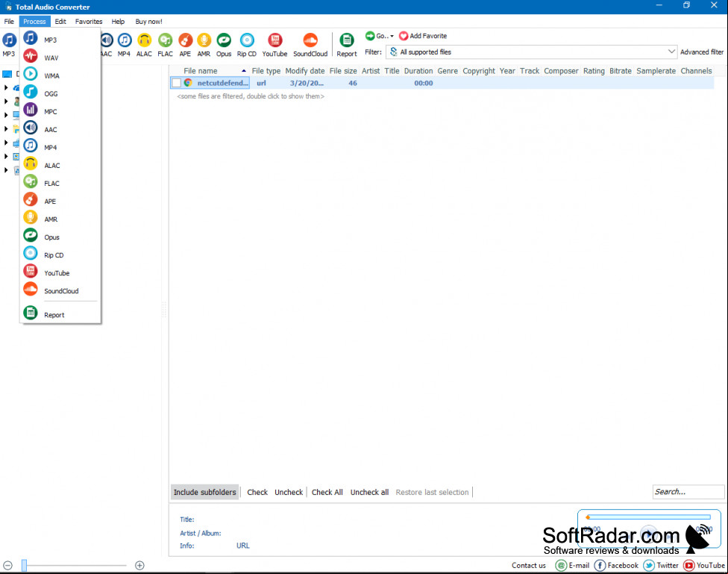Sort the list by File name column
Screen dimensions: 728x574
(x=200, y=71)
